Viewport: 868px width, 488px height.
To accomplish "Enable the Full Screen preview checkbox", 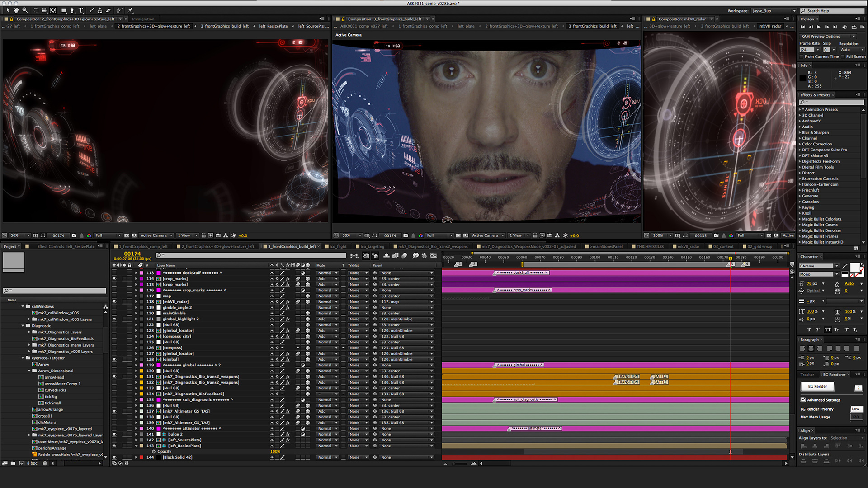I will [843, 56].
